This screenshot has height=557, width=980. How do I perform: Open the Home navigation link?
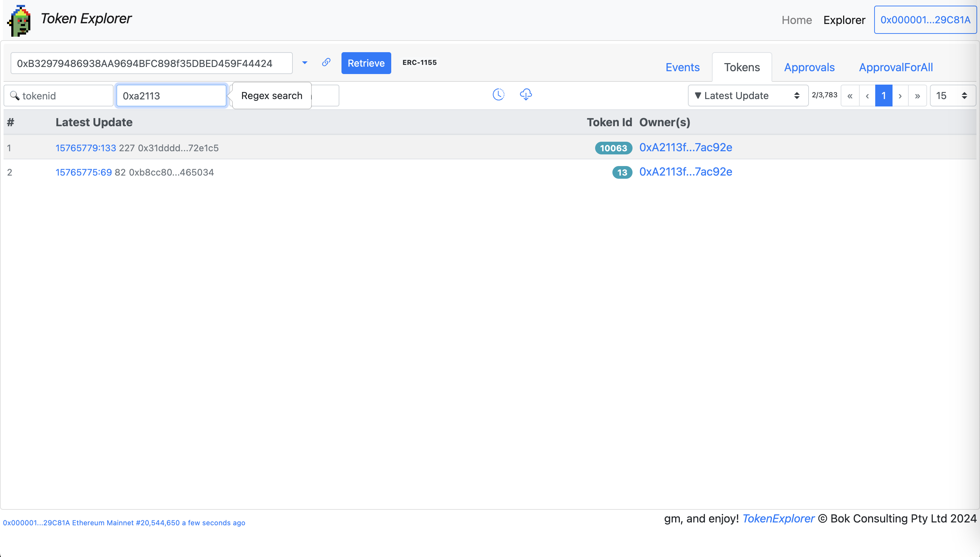[x=797, y=20]
